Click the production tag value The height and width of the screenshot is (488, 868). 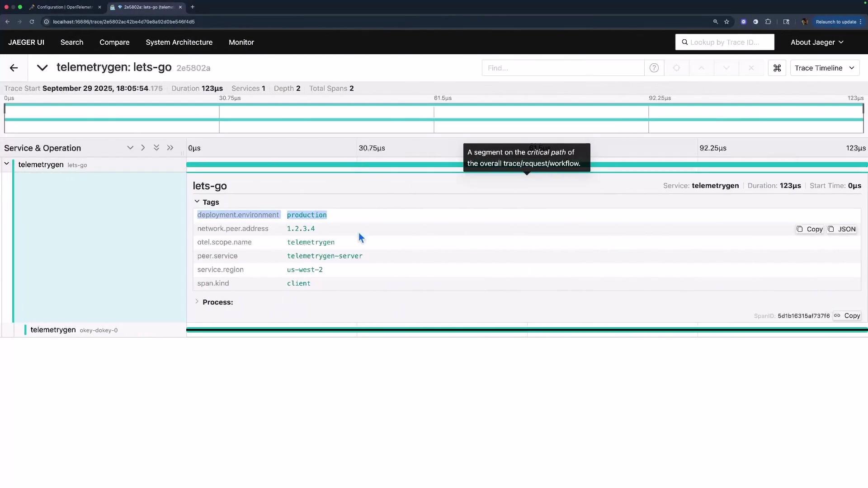[x=307, y=215]
